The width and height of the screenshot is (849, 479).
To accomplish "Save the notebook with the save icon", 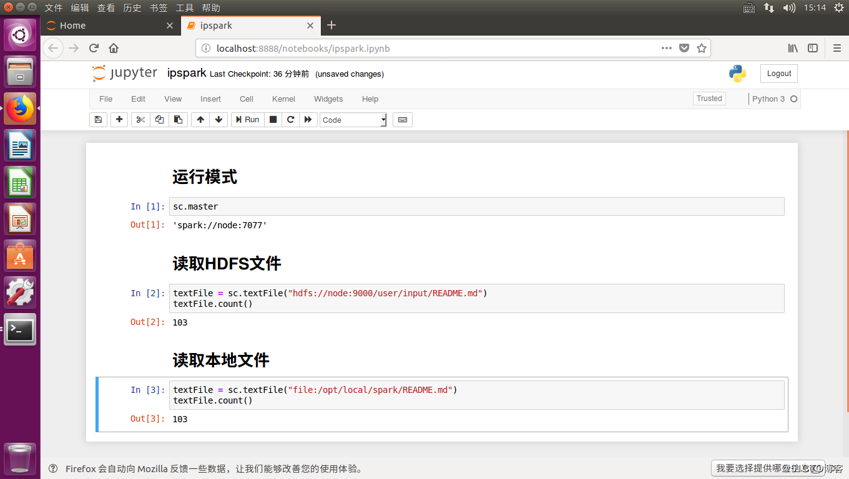I will click(x=98, y=120).
